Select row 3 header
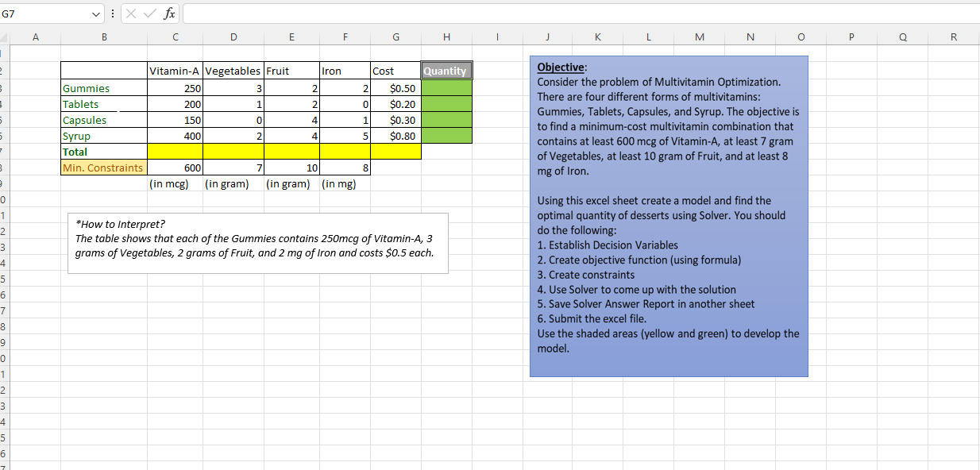 pyautogui.click(x=3, y=88)
